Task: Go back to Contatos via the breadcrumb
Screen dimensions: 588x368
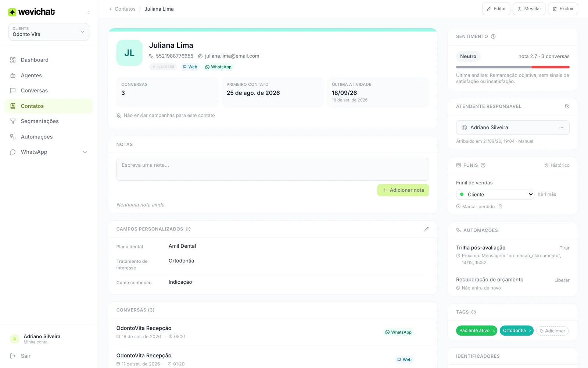Action: 122,9
